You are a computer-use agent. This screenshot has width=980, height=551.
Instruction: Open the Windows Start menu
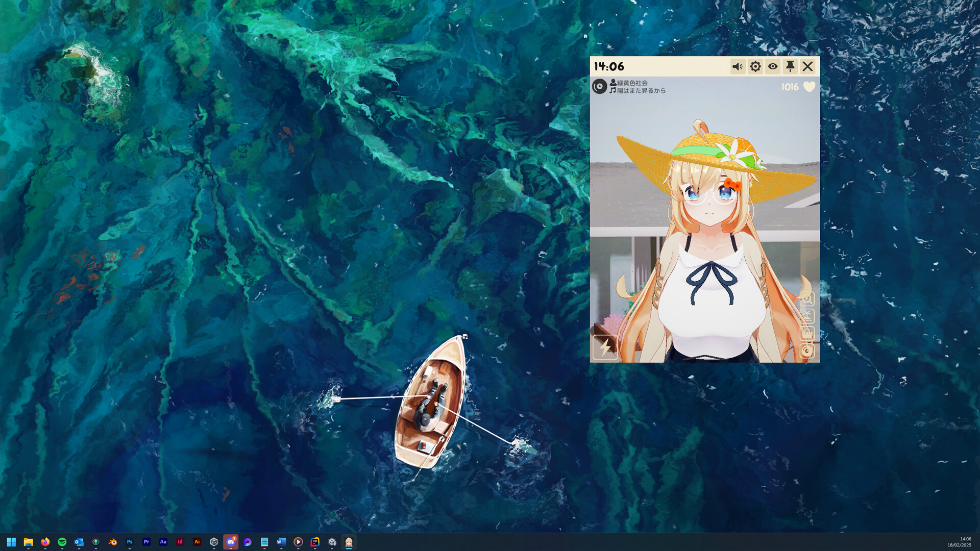coord(11,542)
